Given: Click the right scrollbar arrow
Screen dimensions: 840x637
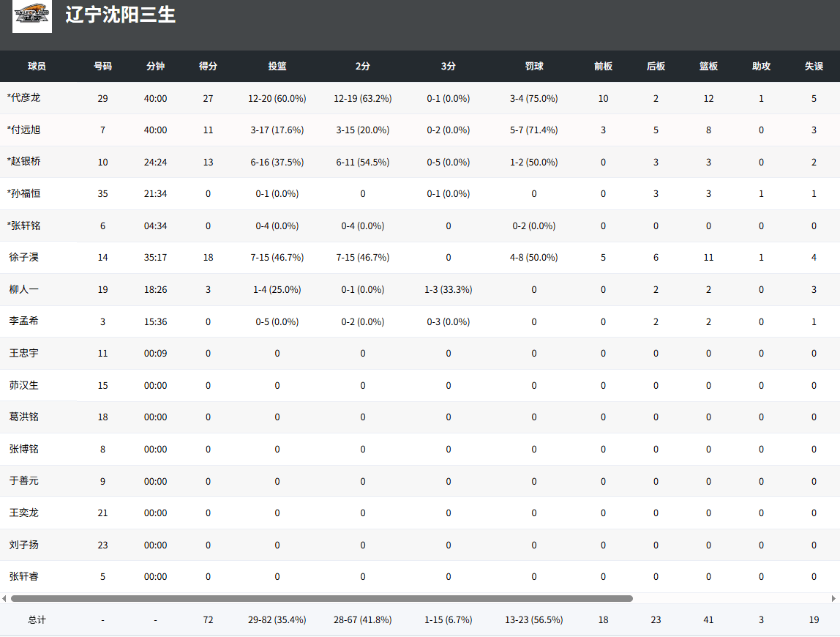Looking at the screenshot, I should pos(833,598).
